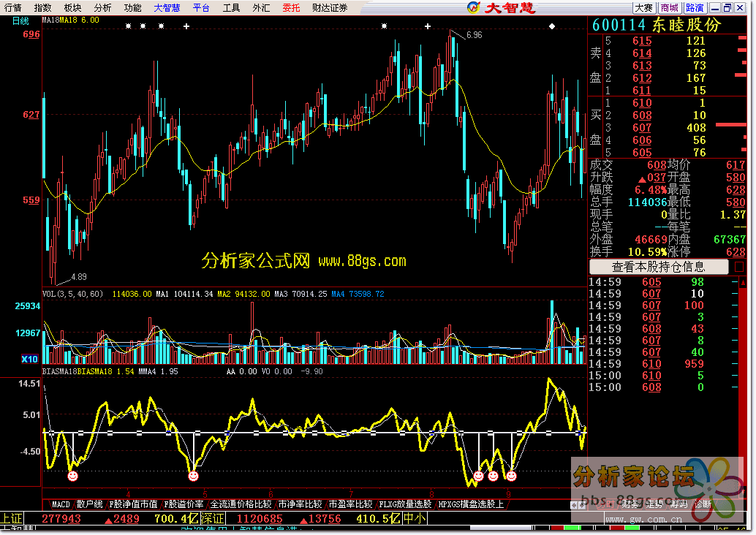This screenshot has height=535, width=756.
Task: Open the 外汇 menu
Action: [261, 8]
